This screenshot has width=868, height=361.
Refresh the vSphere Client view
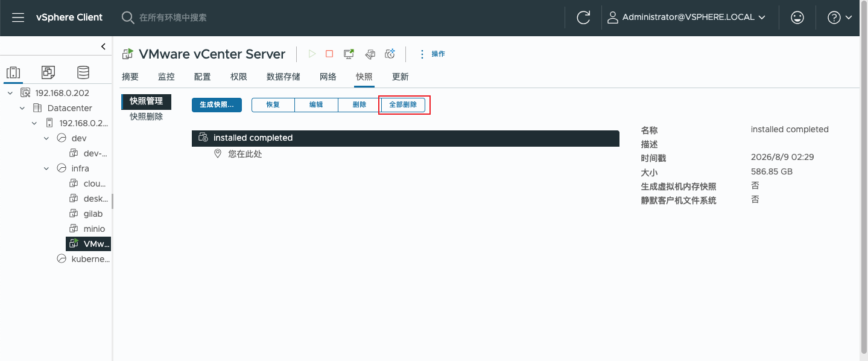click(583, 18)
